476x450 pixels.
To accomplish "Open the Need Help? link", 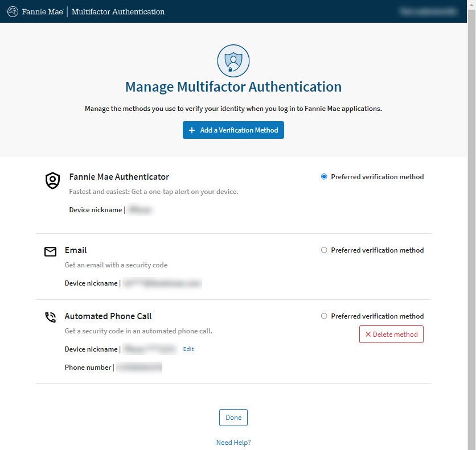I will point(233,443).
